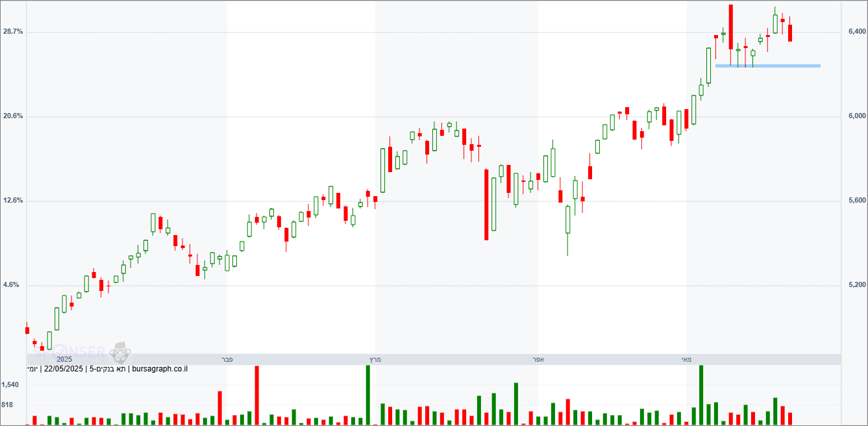Select the blue horizontal support line
The height and width of the screenshot is (426, 868).
click(x=767, y=66)
